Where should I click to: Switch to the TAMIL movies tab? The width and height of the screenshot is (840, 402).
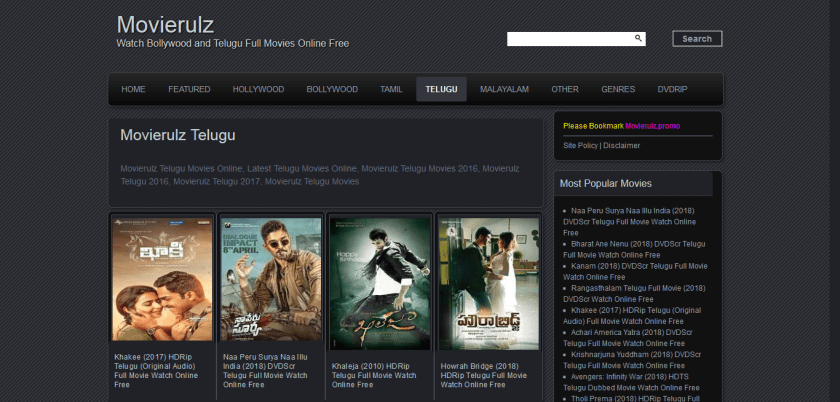(391, 89)
